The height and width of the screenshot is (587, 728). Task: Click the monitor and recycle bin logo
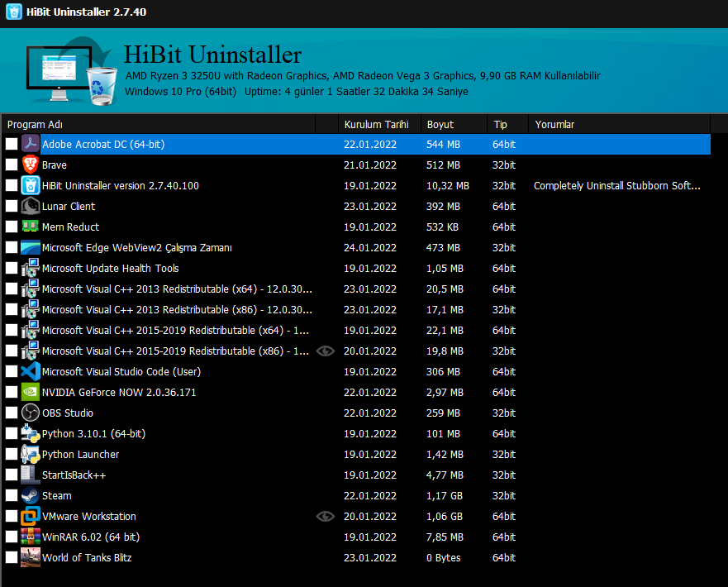pos(72,71)
